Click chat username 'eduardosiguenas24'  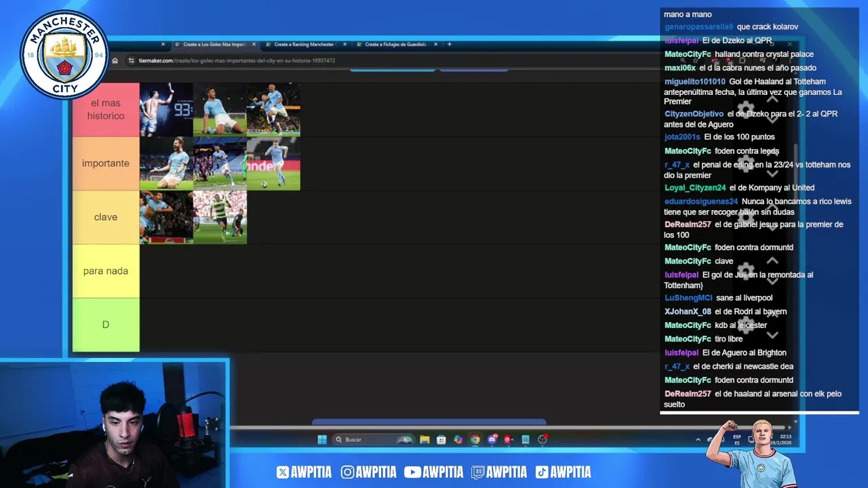(x=701, y=201)
